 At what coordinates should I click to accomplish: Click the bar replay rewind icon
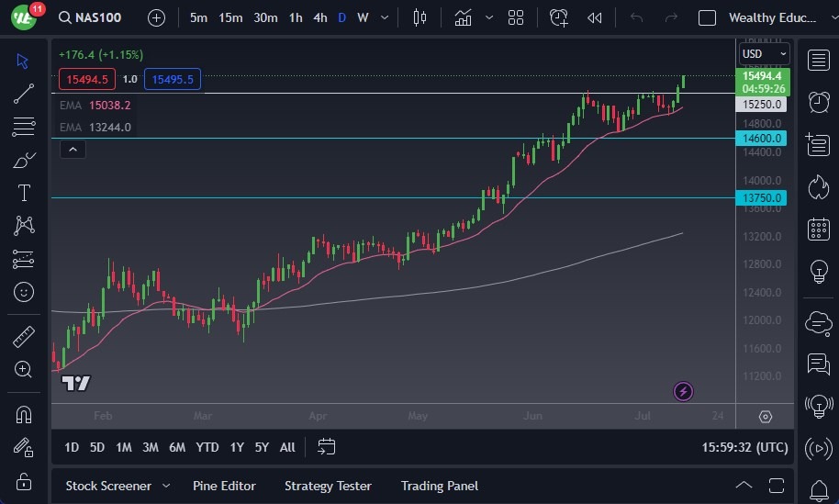[595, 17]
